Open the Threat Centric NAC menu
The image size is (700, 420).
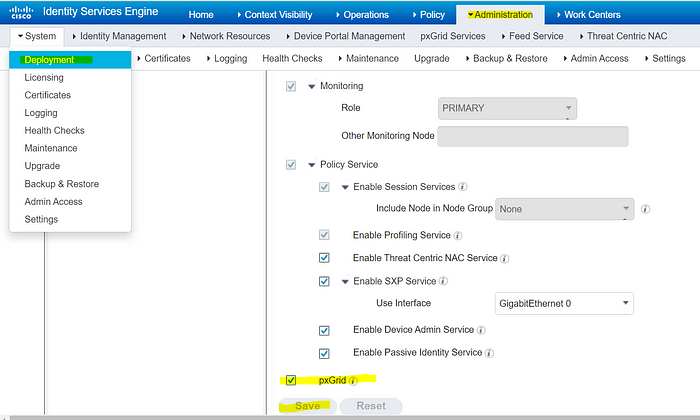click(x=623, y=36)
